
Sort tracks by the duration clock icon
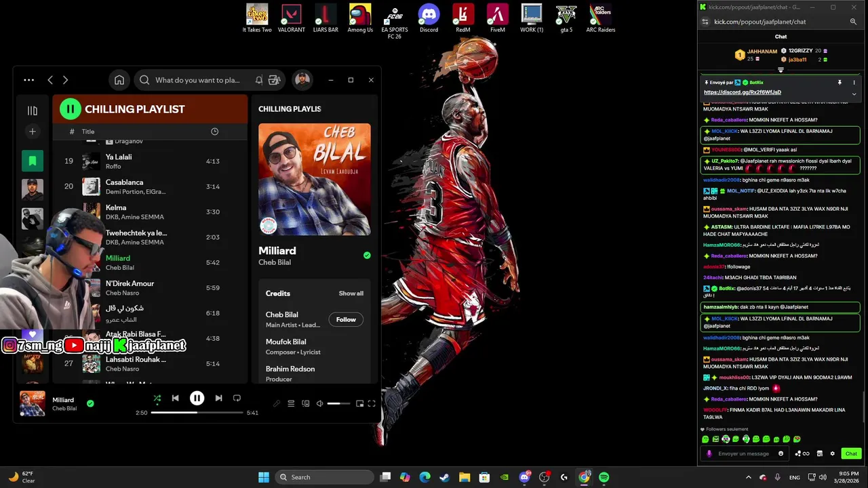click(x=214, y=131)
